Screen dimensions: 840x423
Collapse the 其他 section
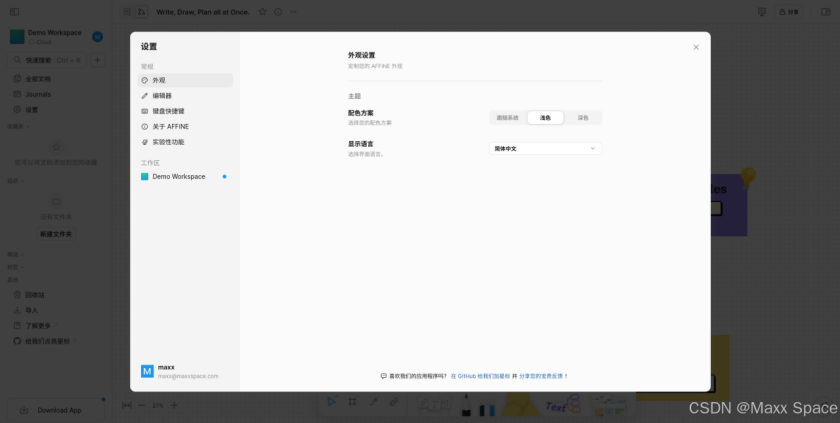[12, 280]
